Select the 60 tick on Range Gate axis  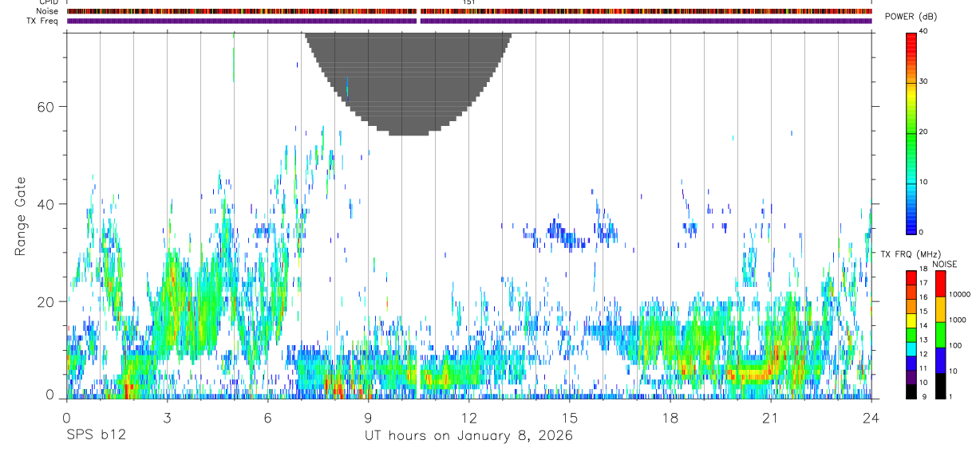click(44, 107)
